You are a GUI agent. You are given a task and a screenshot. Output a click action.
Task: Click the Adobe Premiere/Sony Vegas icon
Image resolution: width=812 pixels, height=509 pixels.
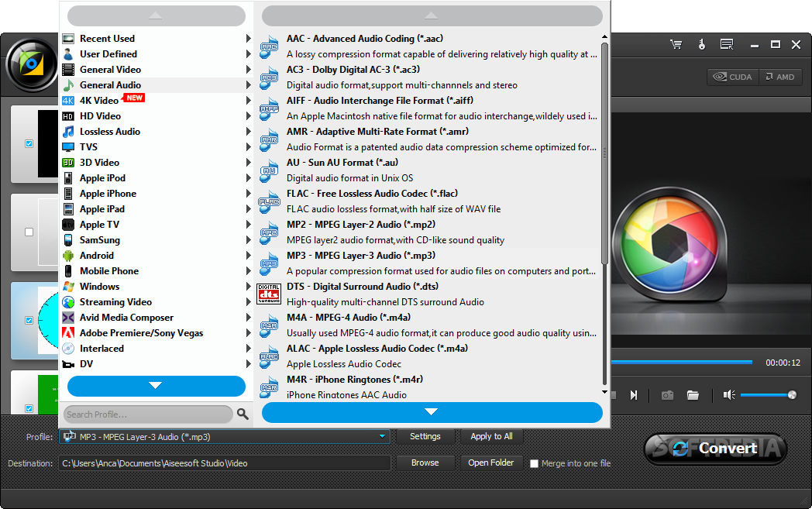click(68, 333)
